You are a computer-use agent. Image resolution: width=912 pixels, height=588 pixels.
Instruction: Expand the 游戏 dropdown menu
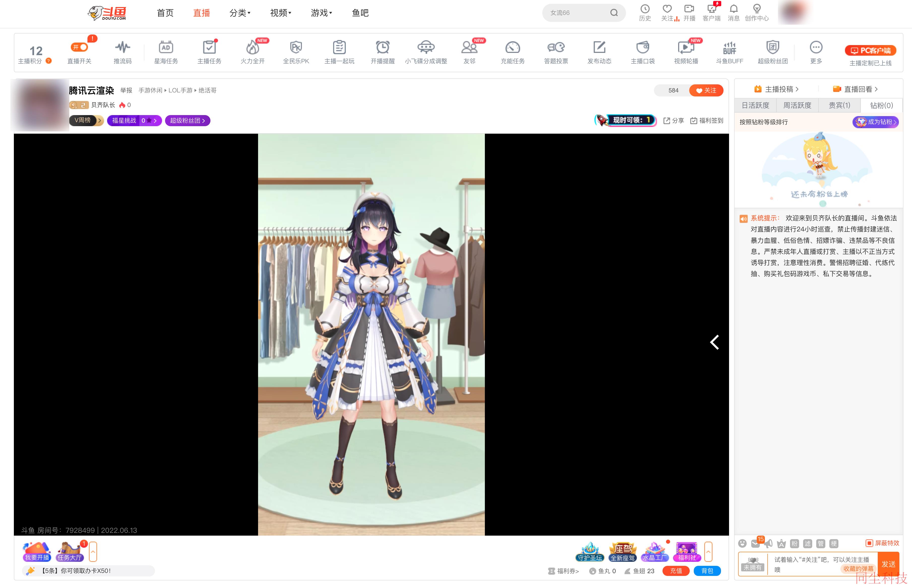tap(321, 13)
